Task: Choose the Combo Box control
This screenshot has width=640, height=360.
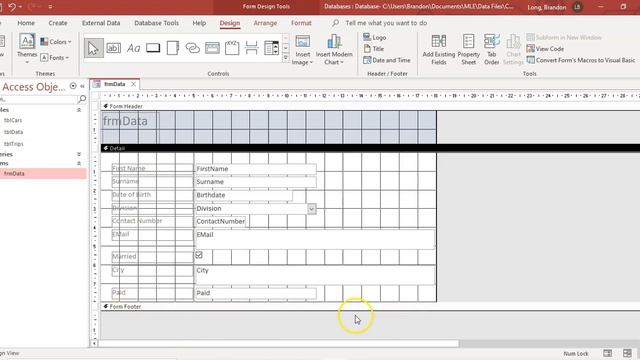Action: 271,48
